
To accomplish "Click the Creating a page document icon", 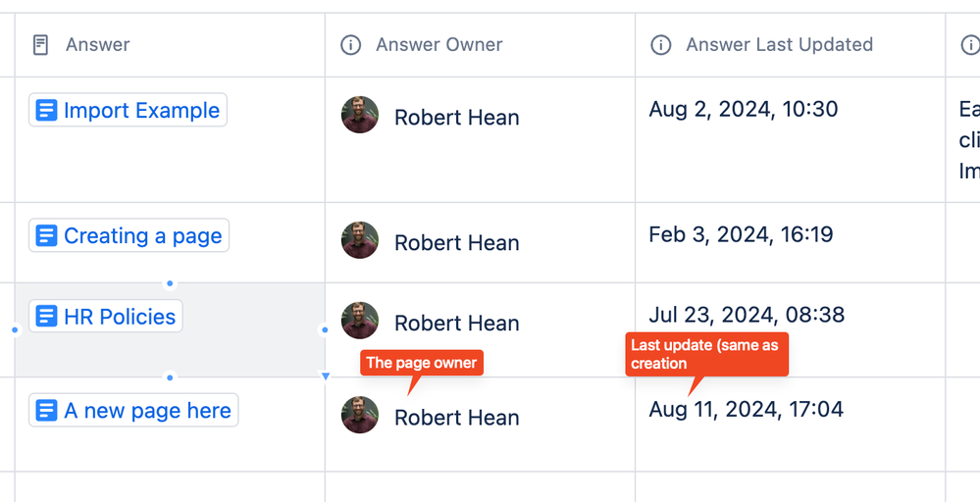I will click(46, 236).
